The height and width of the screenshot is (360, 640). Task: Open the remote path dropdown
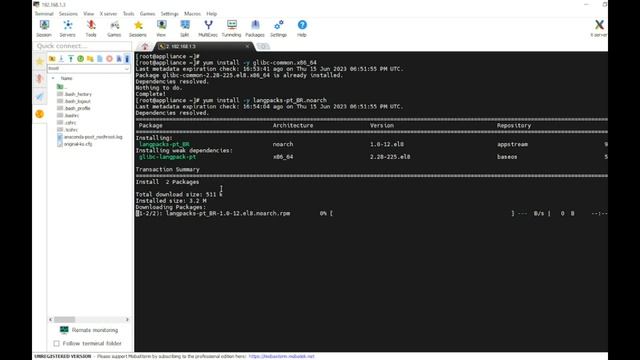click(x=127, y=69)
